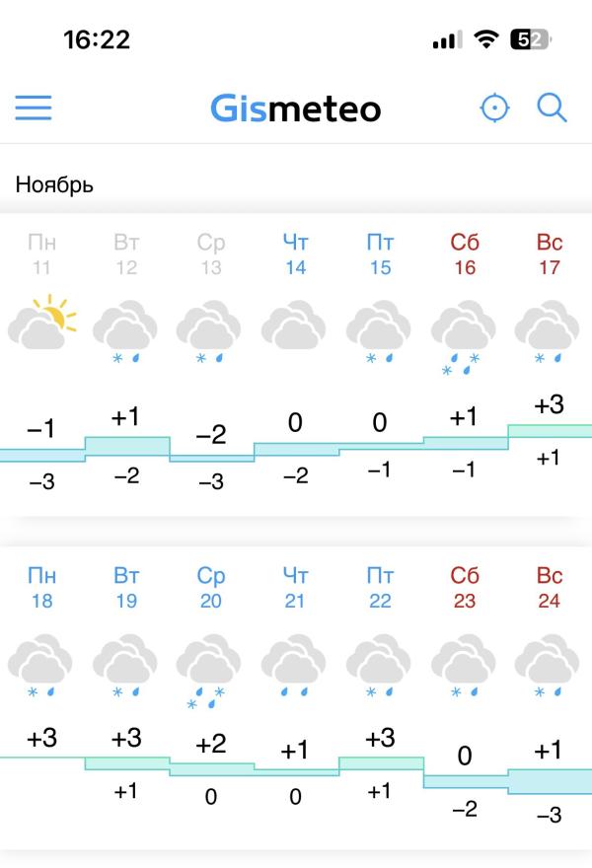This screenshot has width=592, height=868.
Task: Select heavy sleet icon for Saturday 16
Action: point(463,337)
